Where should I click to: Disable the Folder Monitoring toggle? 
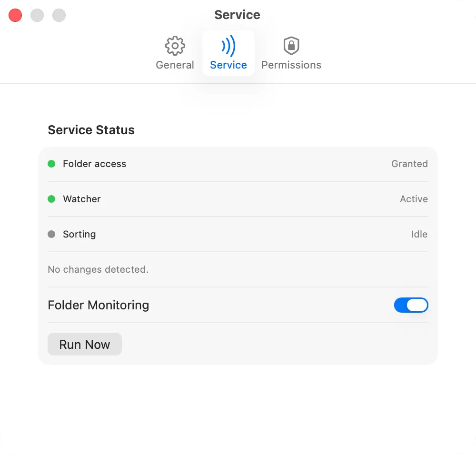411,305
